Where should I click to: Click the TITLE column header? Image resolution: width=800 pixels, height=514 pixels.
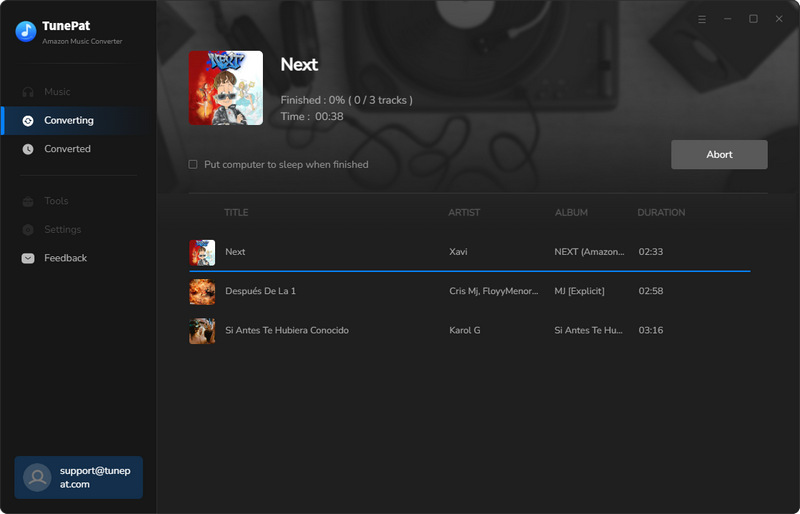point(236,212)
